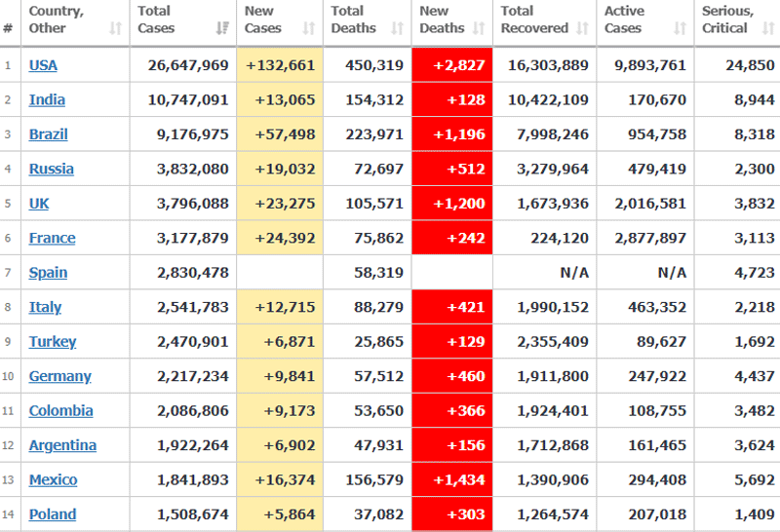The width and height of the screenshot is (780, 532).
Task: Select the UK link
Action: [39, 204]
